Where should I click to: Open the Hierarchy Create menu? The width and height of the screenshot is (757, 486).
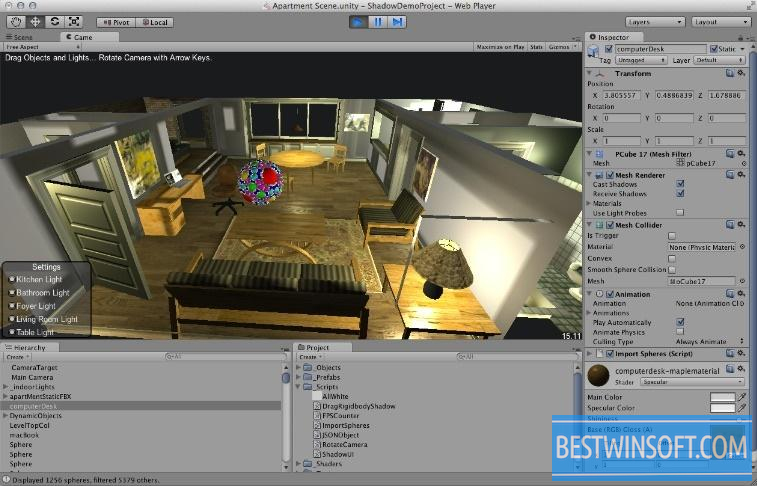pyautogui.click(x=17, y=357)
